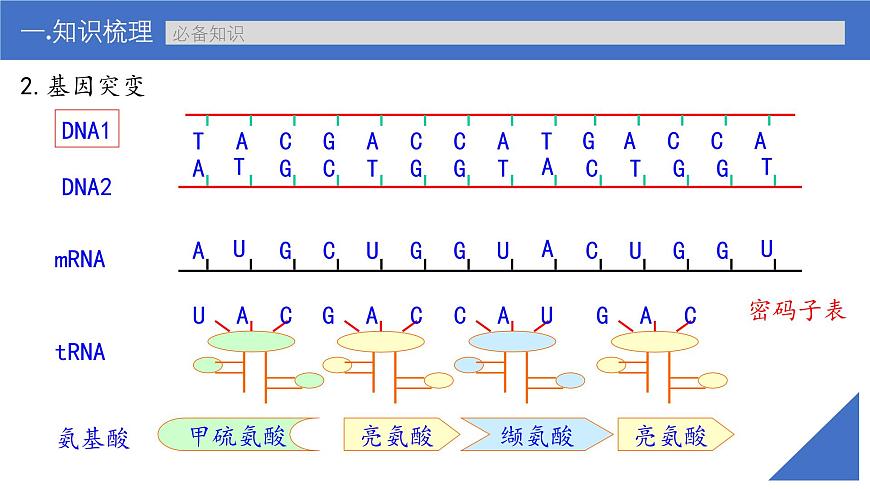Click the 必备知识 gray bar
Screen dimensions: 870x489
click(x=505, y=33)
